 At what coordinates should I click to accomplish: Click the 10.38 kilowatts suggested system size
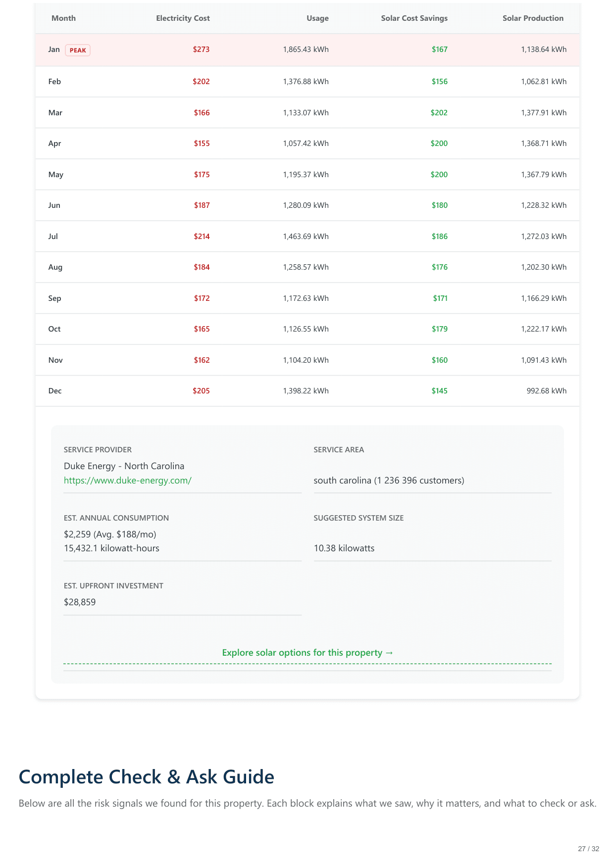coord(344,548)
